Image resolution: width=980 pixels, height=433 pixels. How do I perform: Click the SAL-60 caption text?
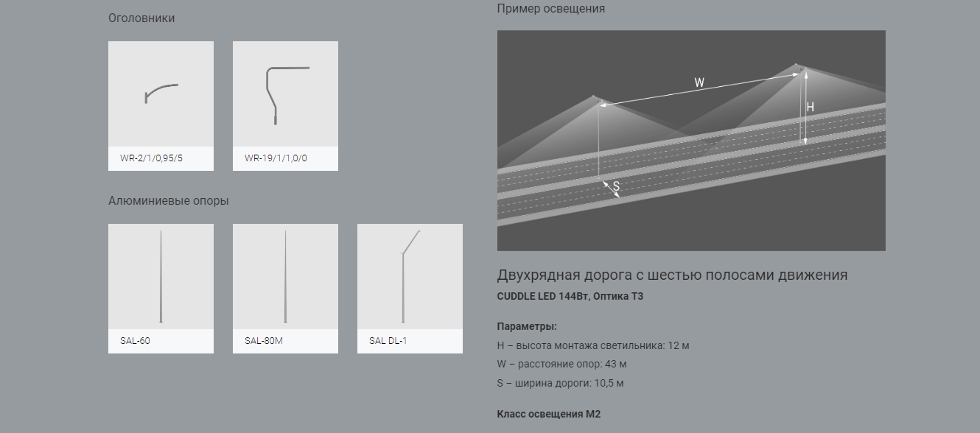click(x=135, y=341)
